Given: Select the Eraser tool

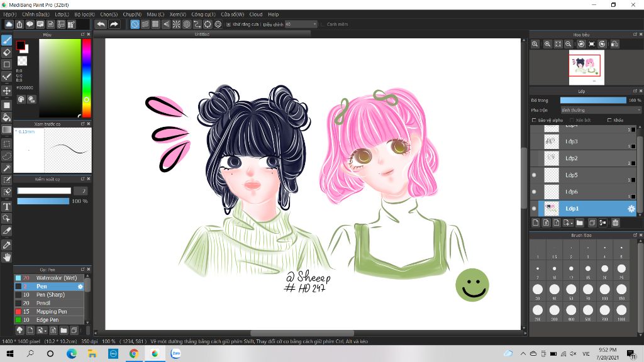Looking at the screenshot, I should click(x=6, y=53).
